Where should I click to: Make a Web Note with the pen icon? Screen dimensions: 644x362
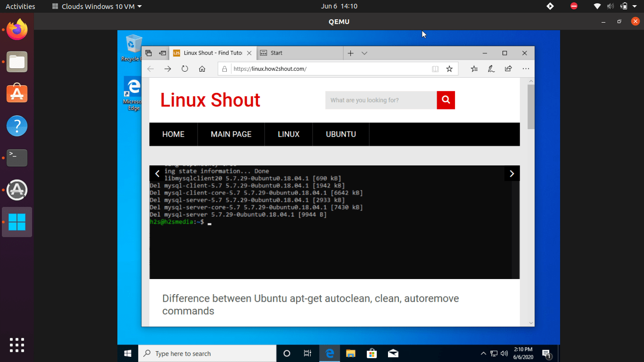tap(491, 68)
